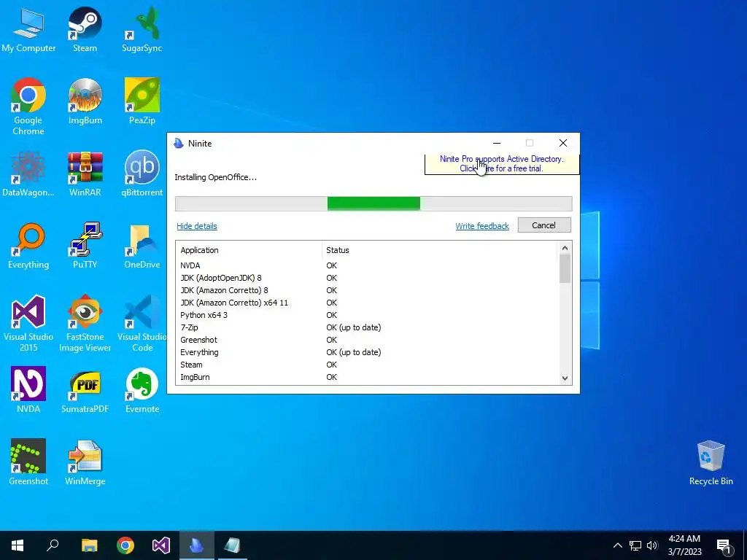
Task: Click the Ninite title bar logo icon
Action: (x=179, y=144)
